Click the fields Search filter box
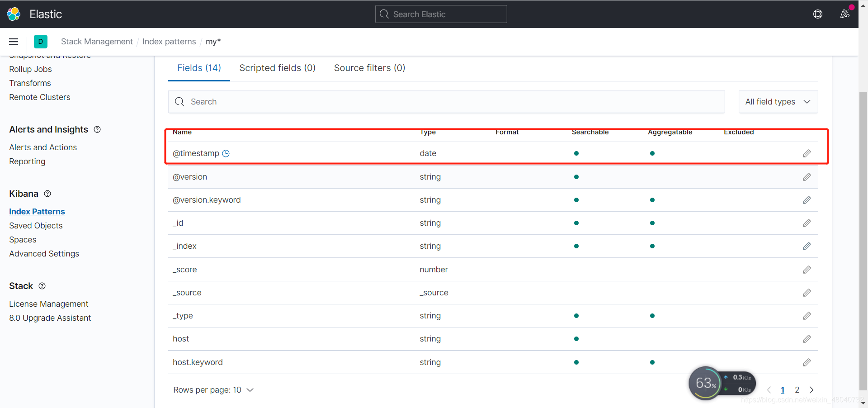The image size is (868, 408). coord(446,102)
